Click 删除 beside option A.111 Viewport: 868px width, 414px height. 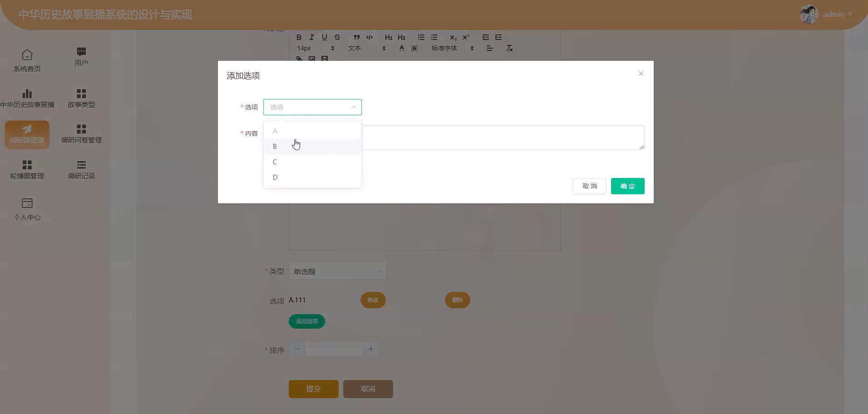tap(457, 300)
